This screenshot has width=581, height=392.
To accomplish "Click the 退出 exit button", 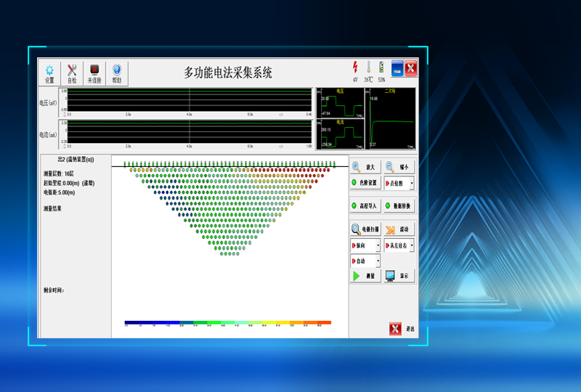I will tap(402, 329).
